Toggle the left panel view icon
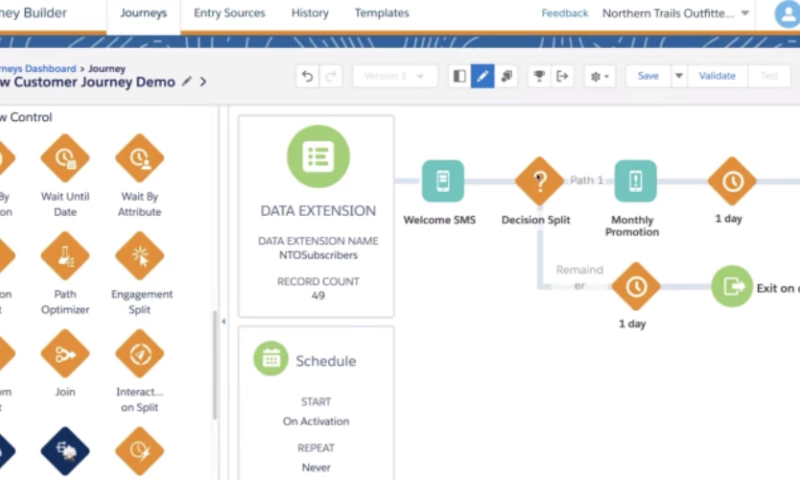Screen dimensions: 800x480 pyautogui.click(x=459, y=77)
